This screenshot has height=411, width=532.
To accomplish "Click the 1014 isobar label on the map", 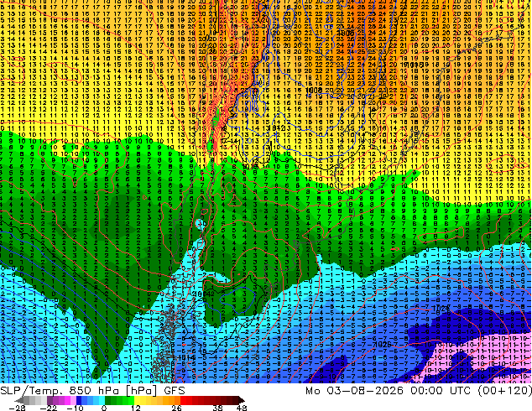I will (x=186, y=357).
